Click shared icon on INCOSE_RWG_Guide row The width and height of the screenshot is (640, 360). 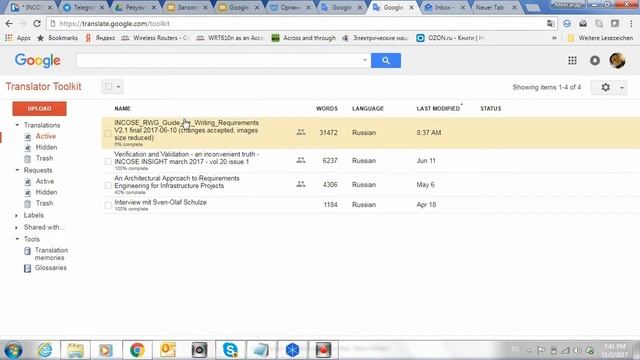point(301,132)
